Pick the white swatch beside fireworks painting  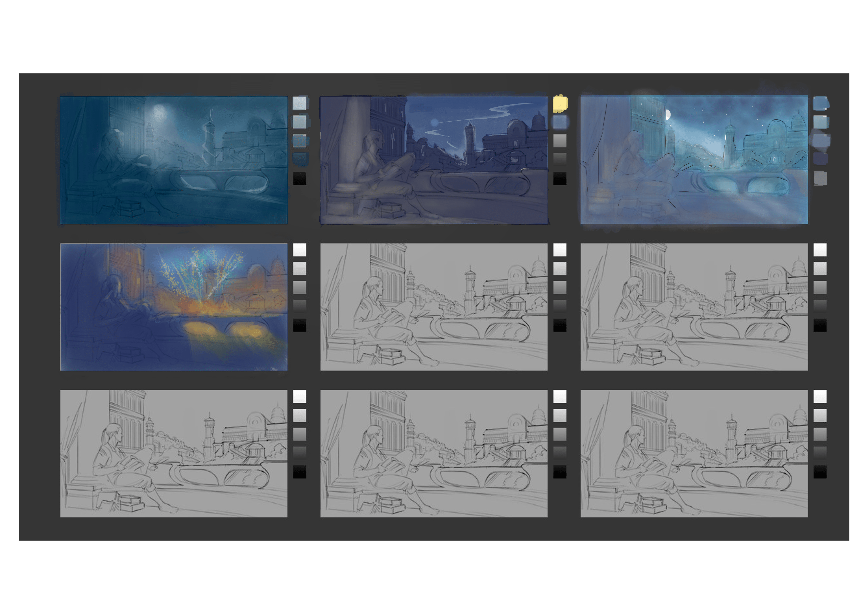[300, 250]
